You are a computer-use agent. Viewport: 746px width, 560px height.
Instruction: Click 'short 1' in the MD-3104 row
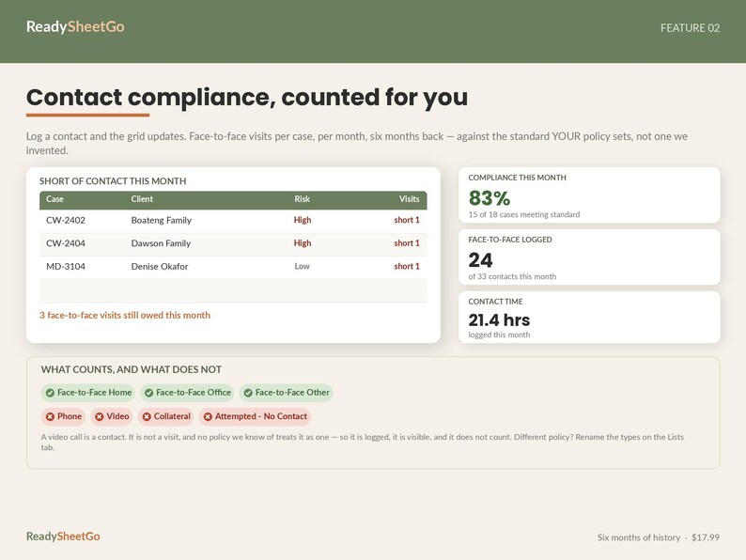[407, 267]
